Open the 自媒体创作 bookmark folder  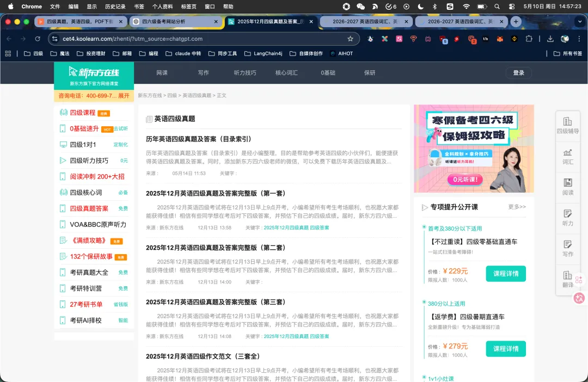(x=307, y=54)
